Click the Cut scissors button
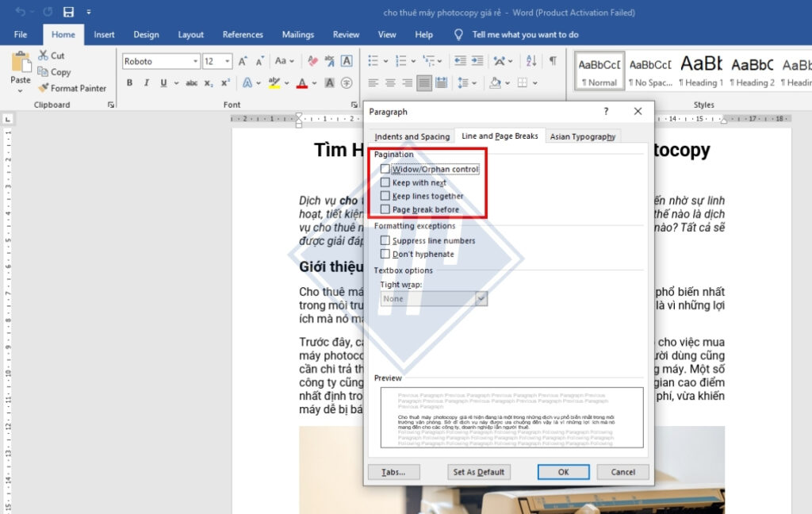Screen dimensions: 812x514 (52, 56)
